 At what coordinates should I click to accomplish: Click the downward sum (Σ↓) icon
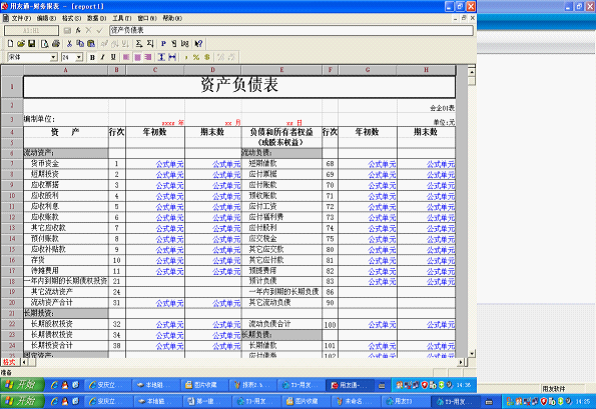tap(150, 44)
